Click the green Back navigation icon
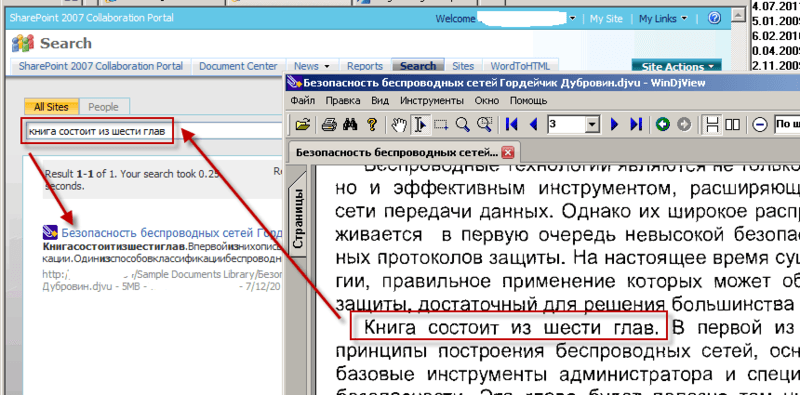This screenshot has width=800, height=395. (663, 124)
